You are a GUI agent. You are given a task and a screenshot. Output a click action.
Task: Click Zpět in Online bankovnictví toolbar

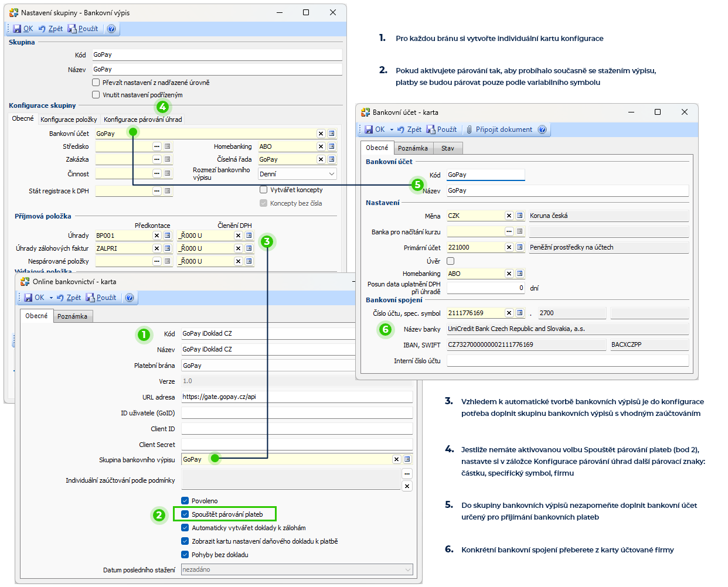[69, 298]
